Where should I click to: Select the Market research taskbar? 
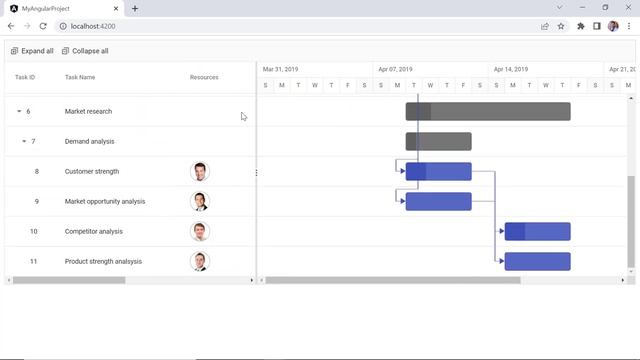pyautogui.click(x=488, y=111)
